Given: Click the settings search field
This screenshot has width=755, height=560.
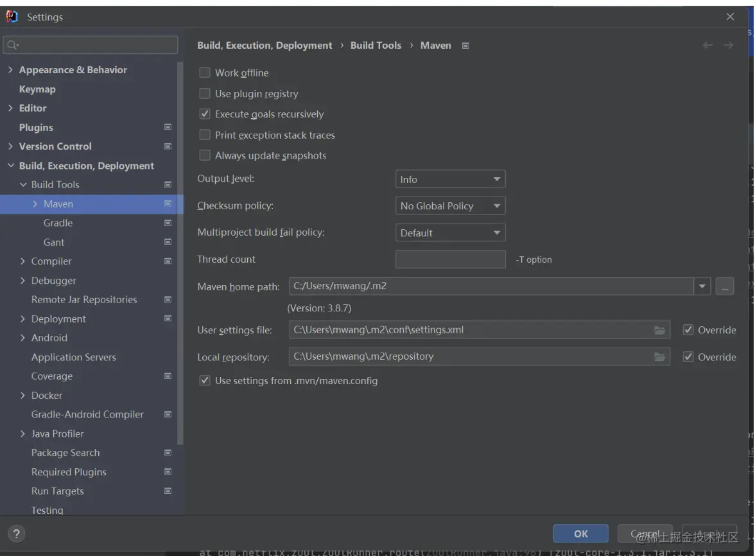Looking at the screenshot, I should (x=91, y=45).
